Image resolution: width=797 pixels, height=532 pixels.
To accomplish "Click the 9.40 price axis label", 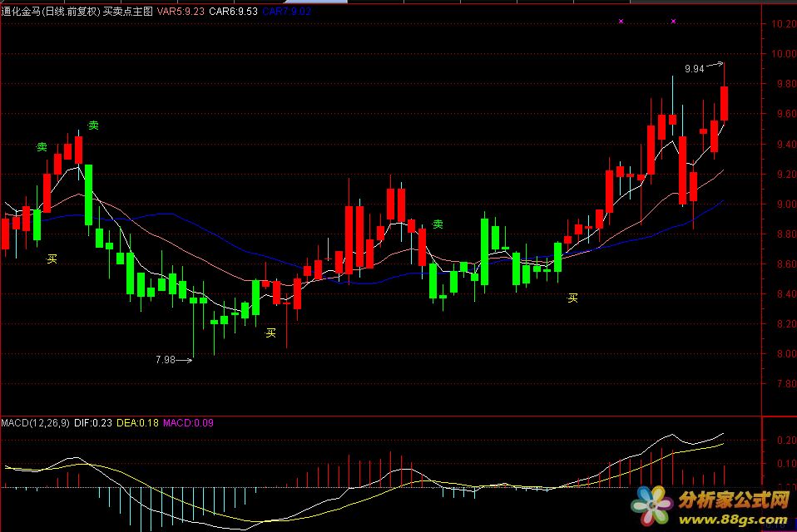I will click(x=786, y=144).
